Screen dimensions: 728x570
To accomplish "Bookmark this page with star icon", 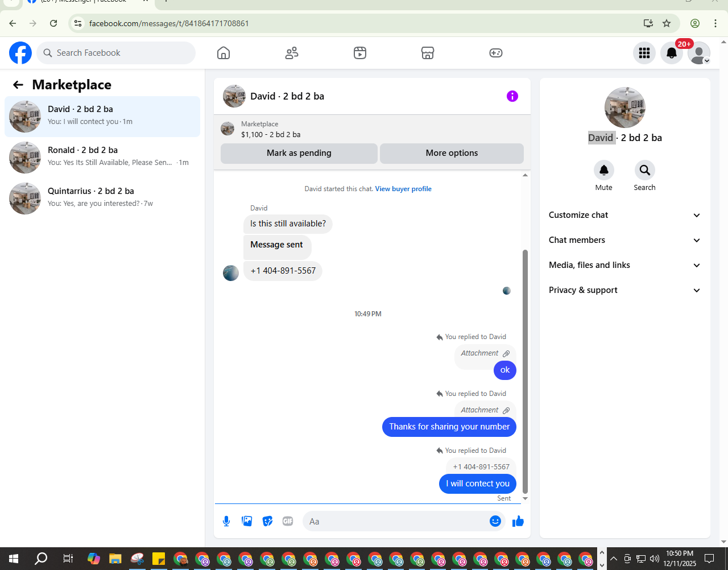I will click(667, 23).
